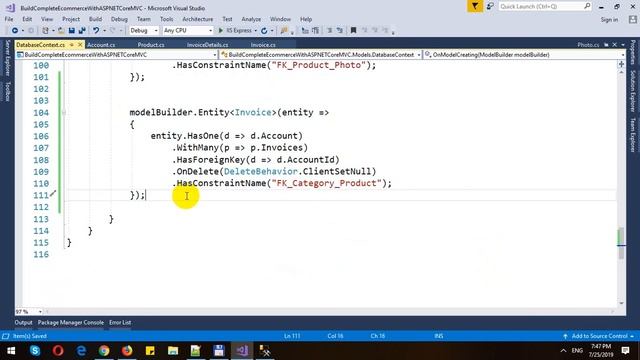Click the Comment Out Selection icon
The image size is (640, 360).
329,31
